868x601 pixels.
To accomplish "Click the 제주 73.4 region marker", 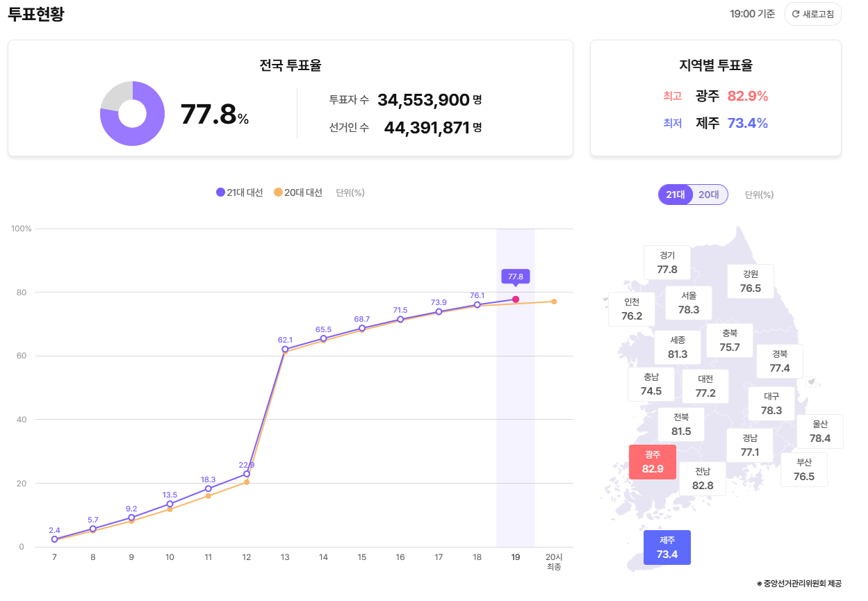I will tap(666, 548).
